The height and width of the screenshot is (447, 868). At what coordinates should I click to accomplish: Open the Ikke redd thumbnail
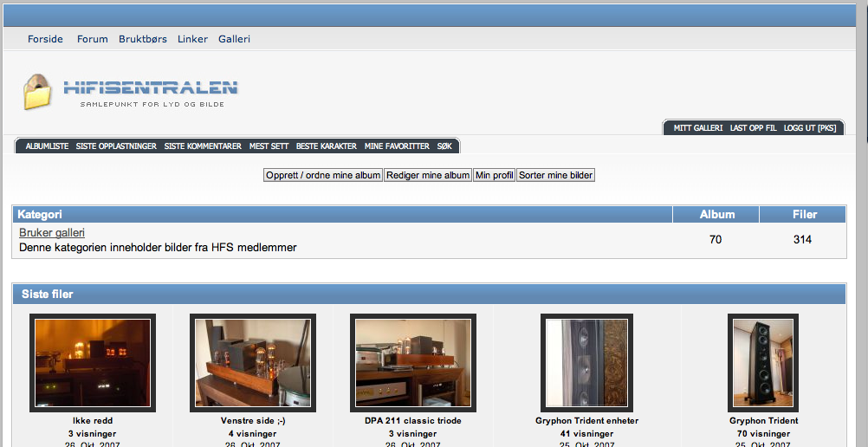pyautogui.click(x=93, y=363)
